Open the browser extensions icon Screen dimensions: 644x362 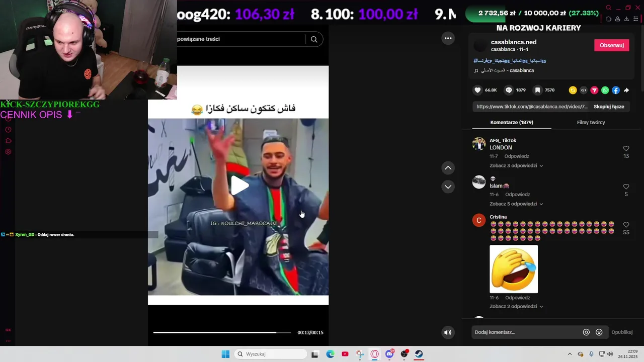pos(608,19)
